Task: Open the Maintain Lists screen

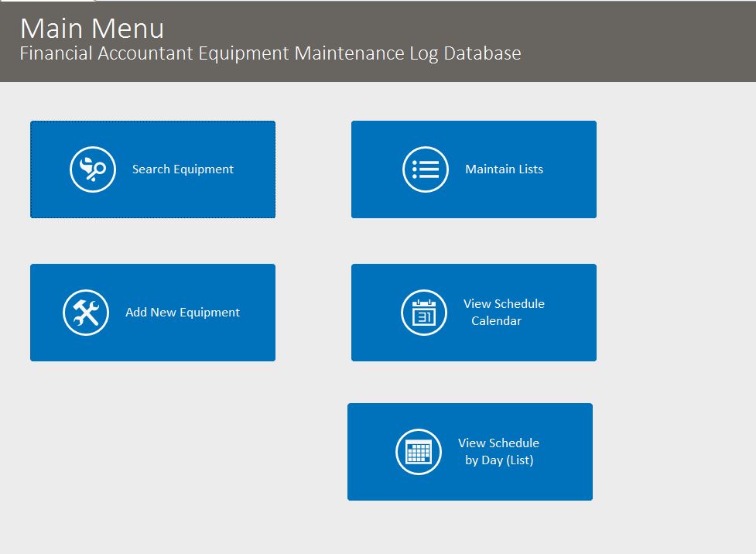Action: coord(474,169)
